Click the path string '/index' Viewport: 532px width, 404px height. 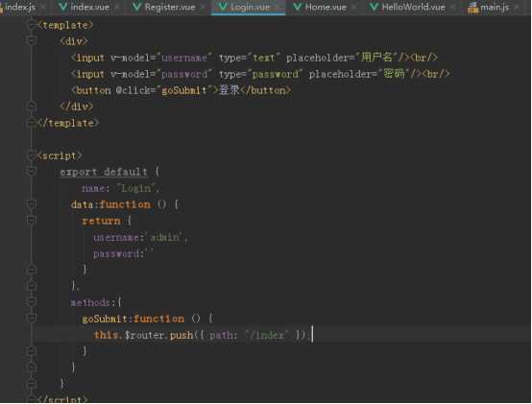[266, 335]
